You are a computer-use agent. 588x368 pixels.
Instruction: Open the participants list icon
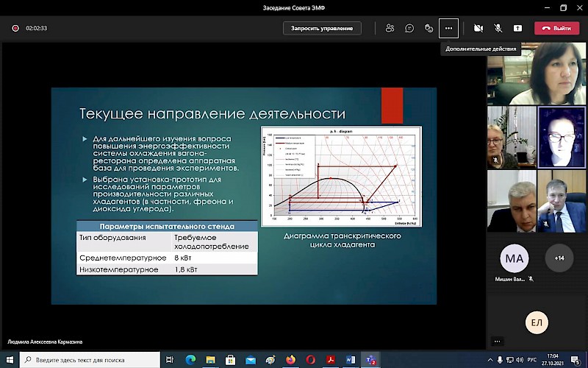[390, 28]
